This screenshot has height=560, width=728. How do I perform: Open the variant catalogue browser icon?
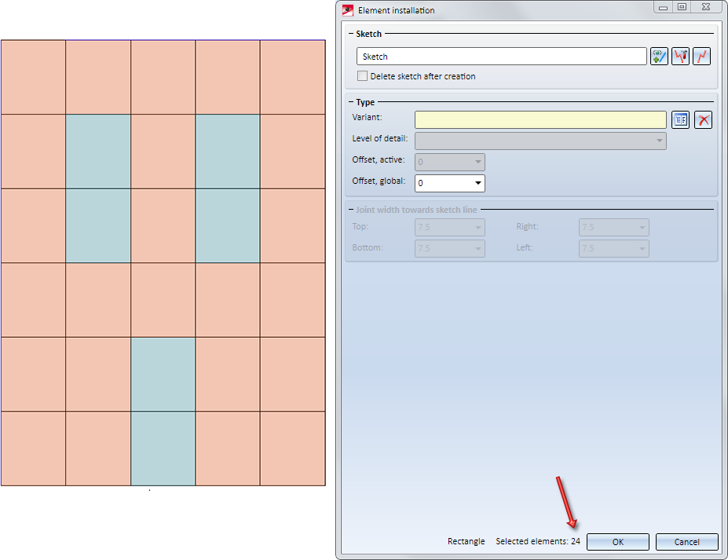[x=681, y=120]
